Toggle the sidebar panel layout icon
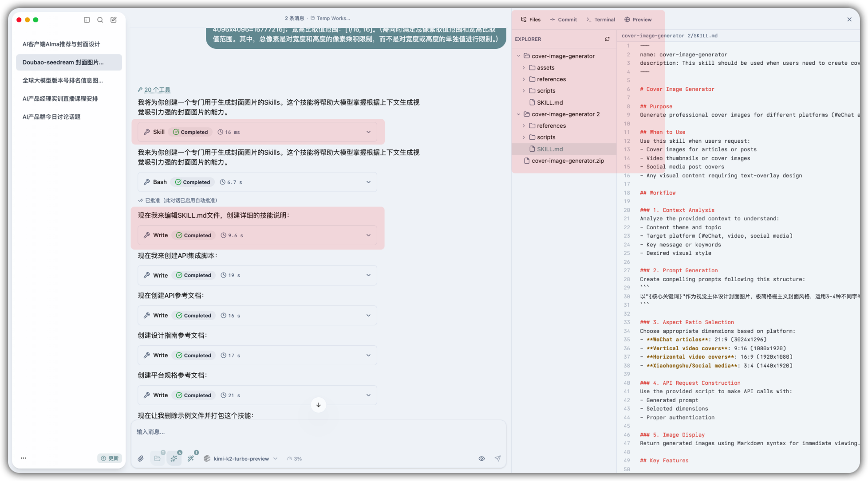868x481 pixels. pyautogui.click(x=87, y=20)
